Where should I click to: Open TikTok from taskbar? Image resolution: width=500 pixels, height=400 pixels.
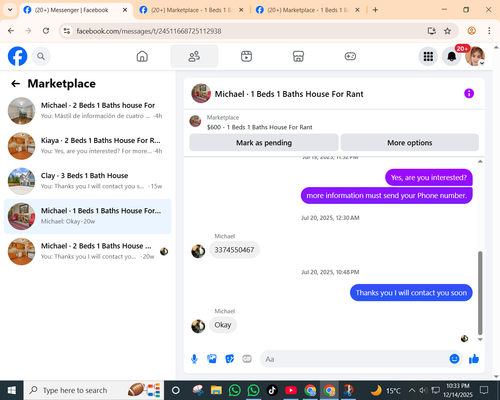(272, 390)
